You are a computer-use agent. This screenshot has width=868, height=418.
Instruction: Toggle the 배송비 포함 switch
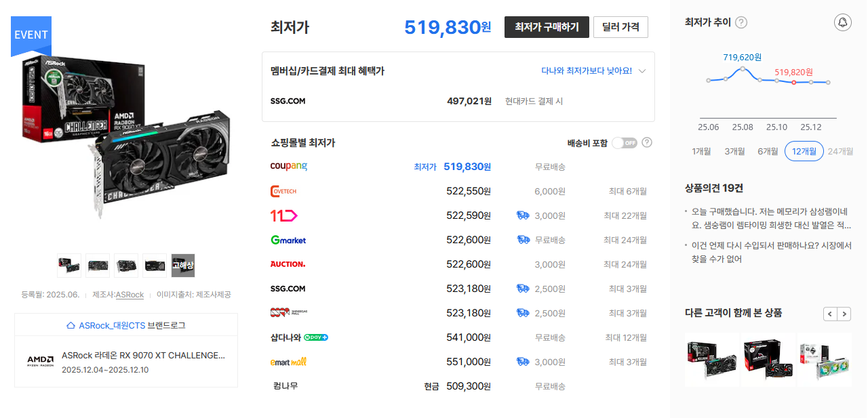tap(624, 143)
